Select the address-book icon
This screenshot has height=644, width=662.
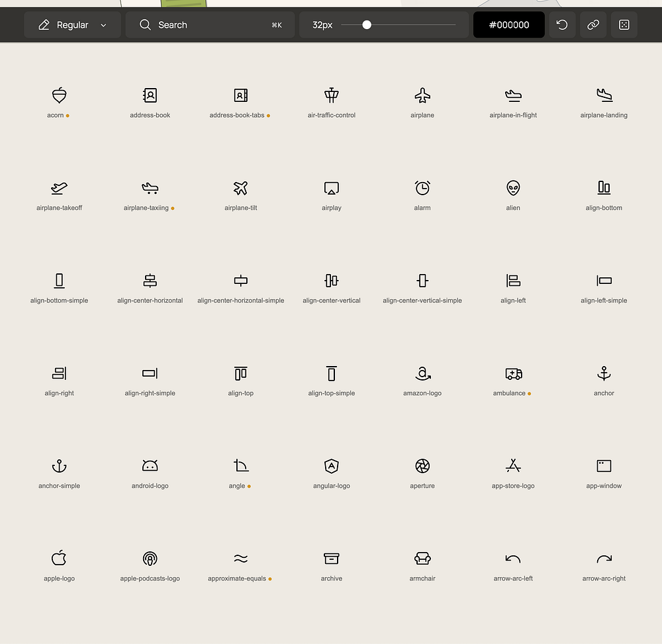(x=150, y=95)
